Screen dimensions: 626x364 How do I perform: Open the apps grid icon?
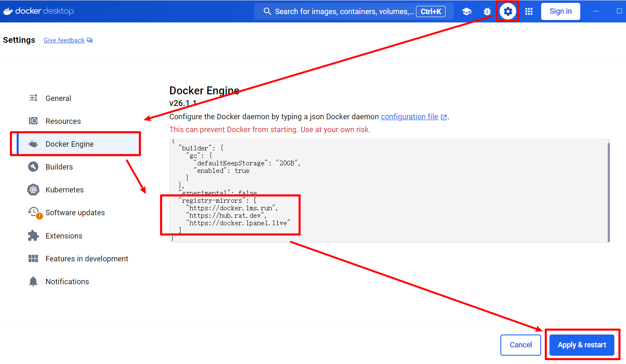(x=529, y=12)
